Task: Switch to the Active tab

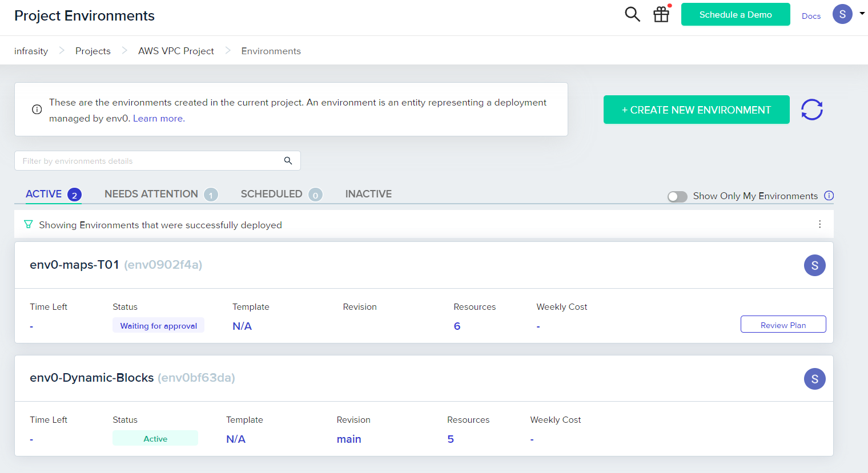Action: click(53, 194)
